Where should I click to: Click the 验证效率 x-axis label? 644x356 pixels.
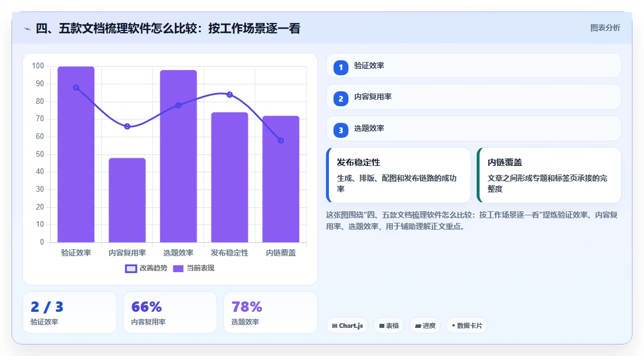pyautogui.click(x=76, y=253)
